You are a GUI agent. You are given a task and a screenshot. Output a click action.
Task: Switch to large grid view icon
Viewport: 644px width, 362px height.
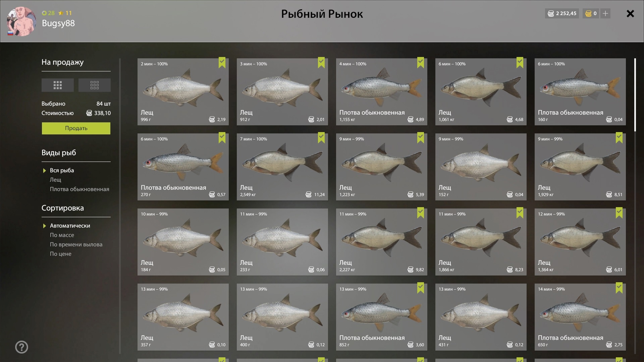click(58, 85)
